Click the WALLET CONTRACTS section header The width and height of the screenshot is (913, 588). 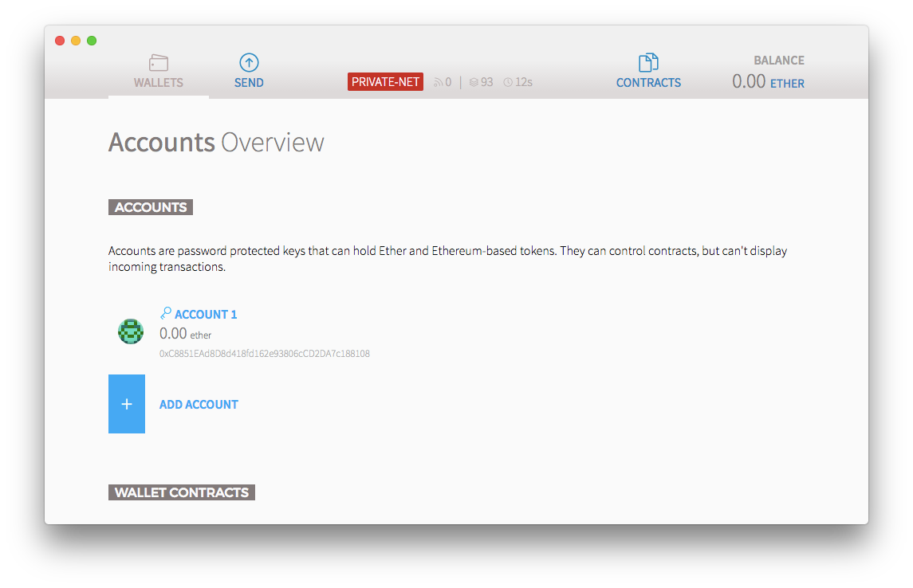coord(181,492)
